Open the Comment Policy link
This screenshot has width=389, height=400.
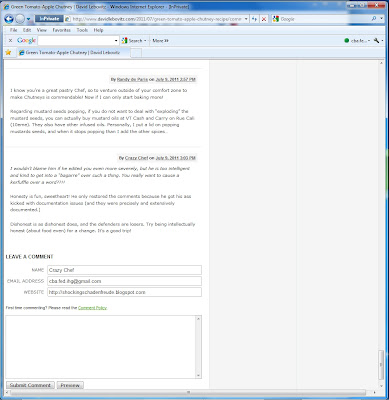click(x=92, y=308)
